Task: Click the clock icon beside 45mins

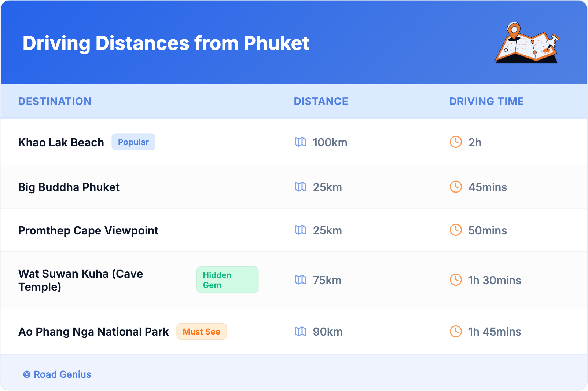Action: [x=456, y=187]
